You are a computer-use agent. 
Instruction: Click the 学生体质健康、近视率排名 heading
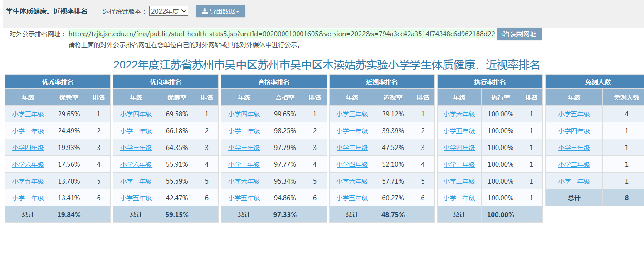pyautogui.click(x=47, y=11)
